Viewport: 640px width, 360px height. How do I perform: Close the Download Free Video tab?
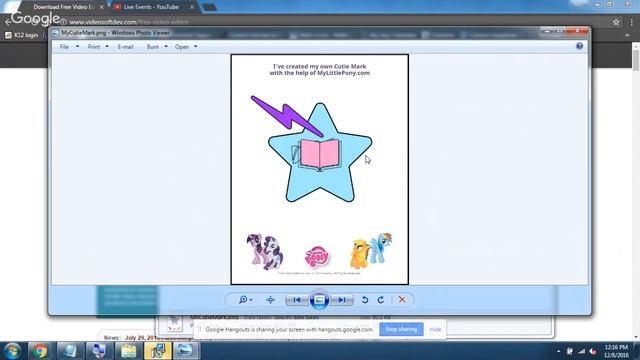(102, 7)
